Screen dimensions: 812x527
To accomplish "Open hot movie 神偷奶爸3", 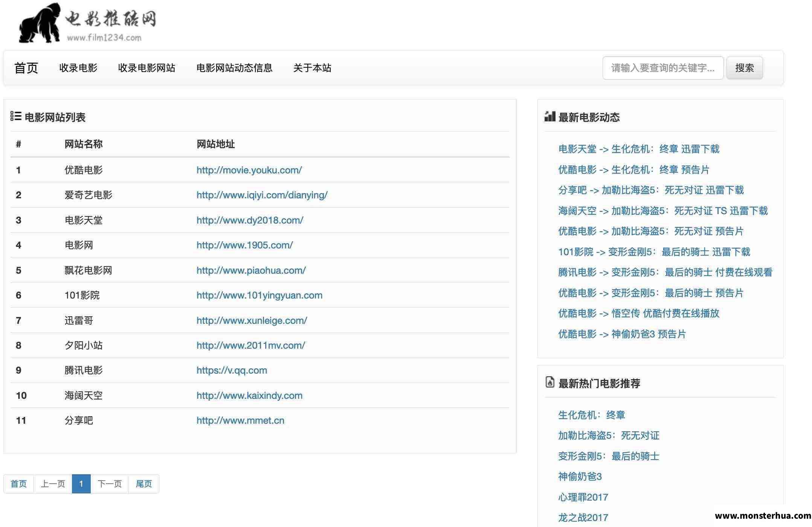I will pyautogui.click(x=580, y=476).
